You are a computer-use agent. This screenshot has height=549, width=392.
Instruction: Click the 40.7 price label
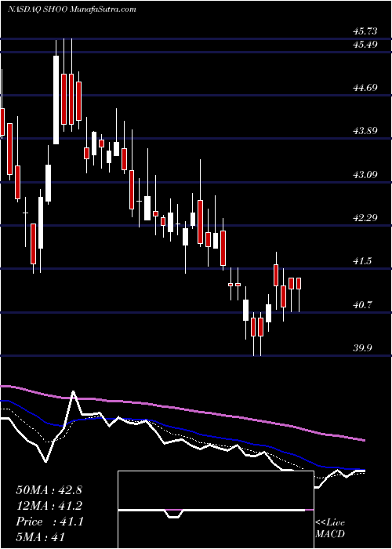362,304
